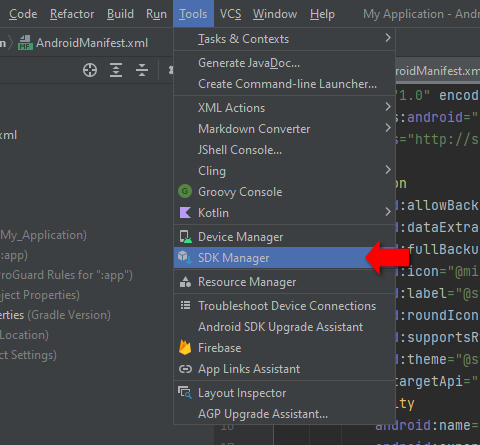Click the targetApi attribute line

(438, 382)
